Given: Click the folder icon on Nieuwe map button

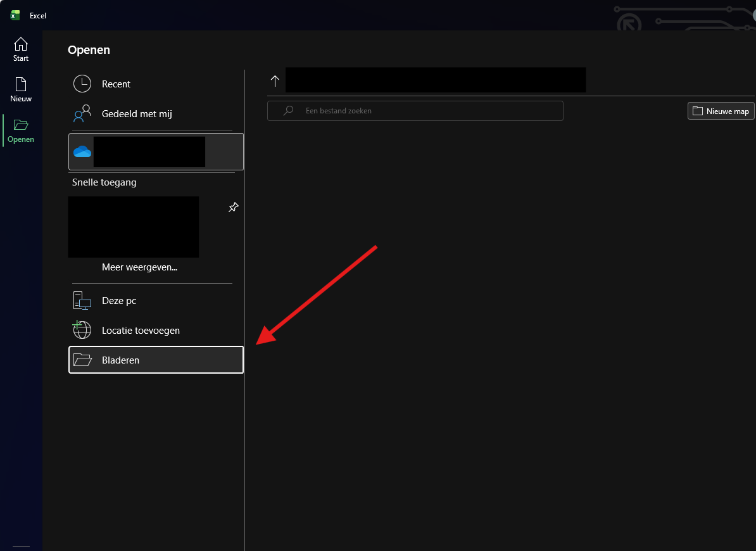Looking at the screenshot, I should tap(698, 111).
